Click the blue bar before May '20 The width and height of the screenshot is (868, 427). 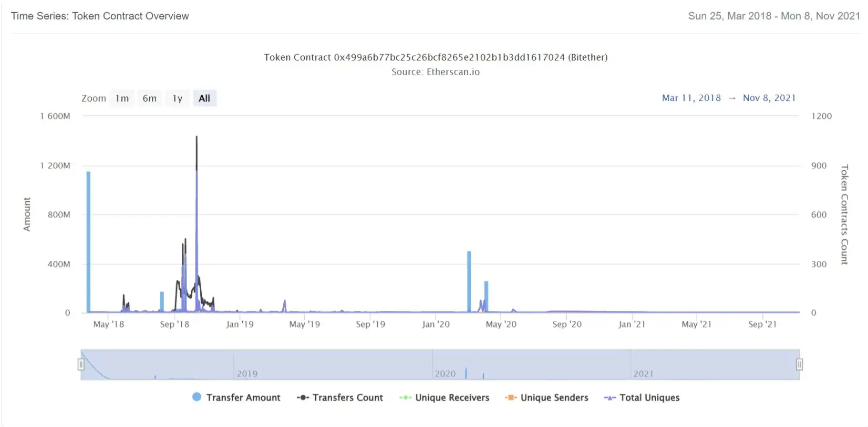(x=469, y=282)
